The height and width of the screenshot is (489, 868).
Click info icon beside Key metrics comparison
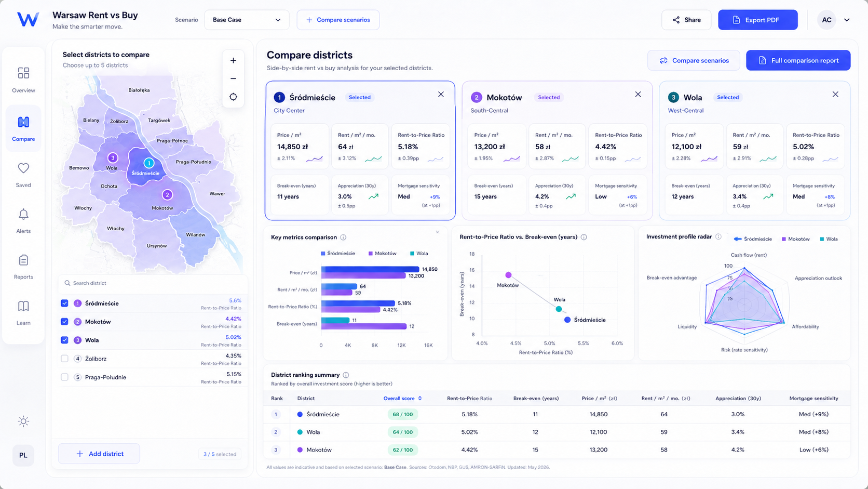tap(343, 237)
